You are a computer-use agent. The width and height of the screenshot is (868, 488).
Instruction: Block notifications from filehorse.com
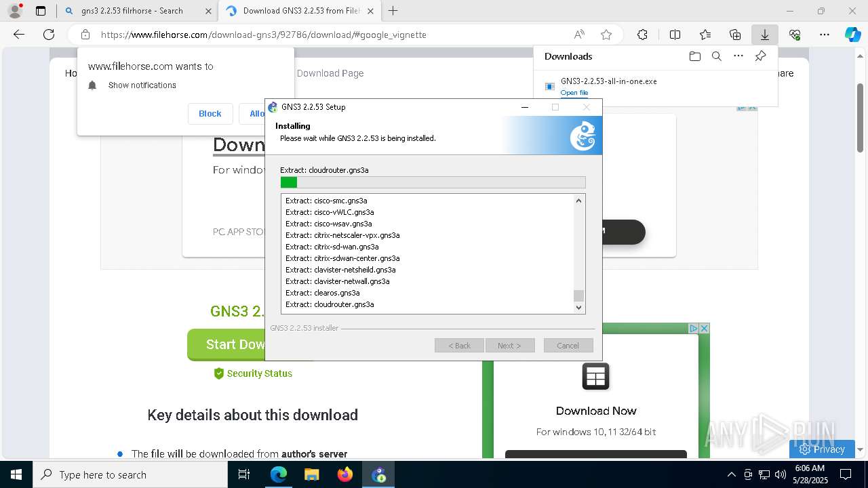pos(210,114)
